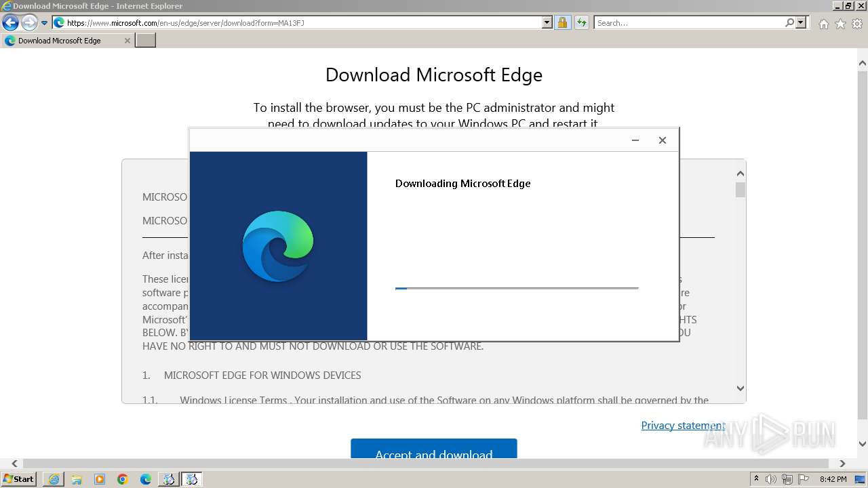This screenshot has width=868, height=488.
Task: Click the license box scrollbar thumb
Action: tap(740, 190)
